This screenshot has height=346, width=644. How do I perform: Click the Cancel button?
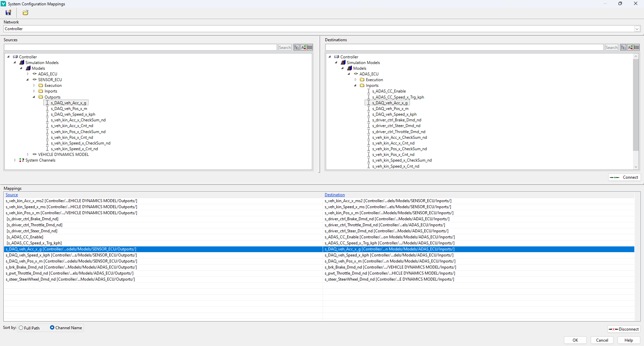point(602,340)
